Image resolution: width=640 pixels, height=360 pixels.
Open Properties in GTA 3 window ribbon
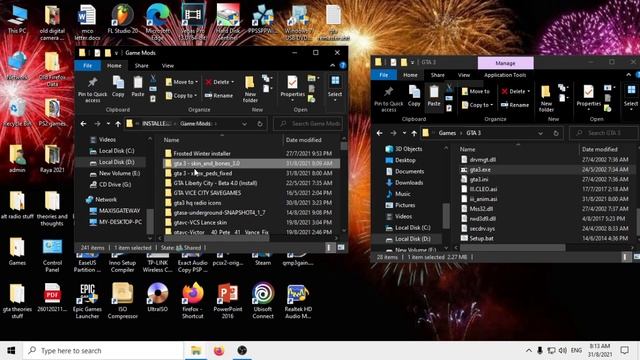point(588,96)
